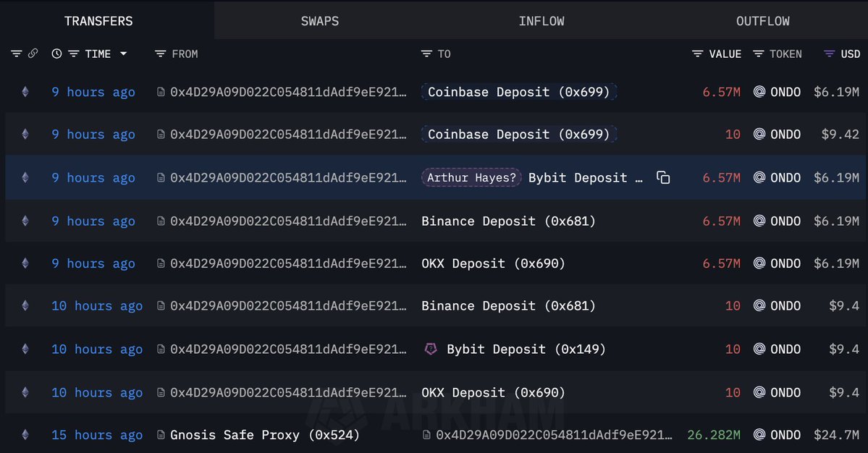Click the clock icon beside TIME
This screenshot has height=453, width=868.
(x=56, y=54)
